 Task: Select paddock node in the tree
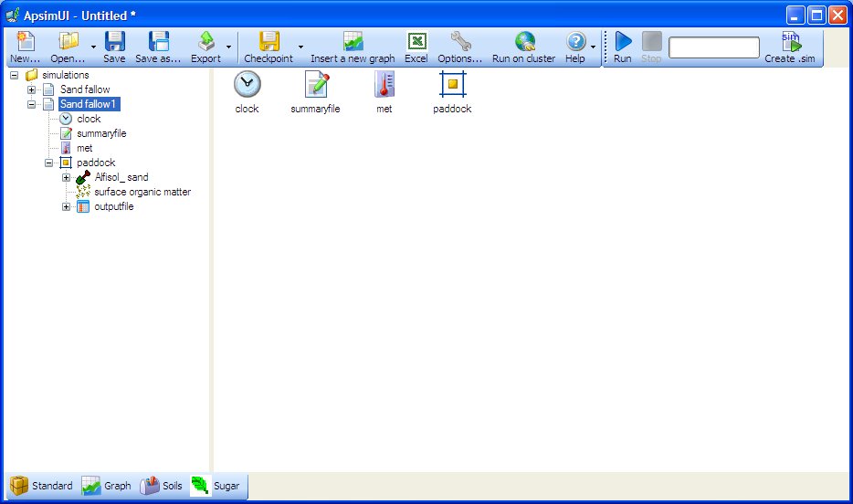pos(96,163)
